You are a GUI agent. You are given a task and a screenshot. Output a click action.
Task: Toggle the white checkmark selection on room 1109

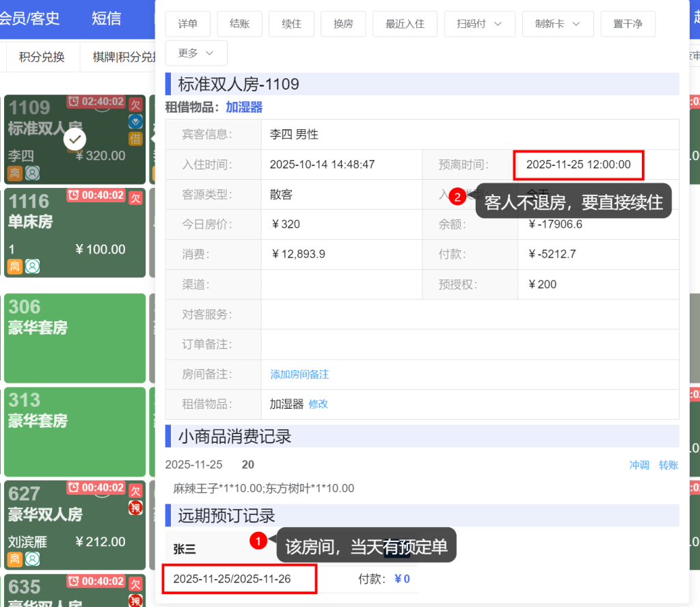coord(75,139)
